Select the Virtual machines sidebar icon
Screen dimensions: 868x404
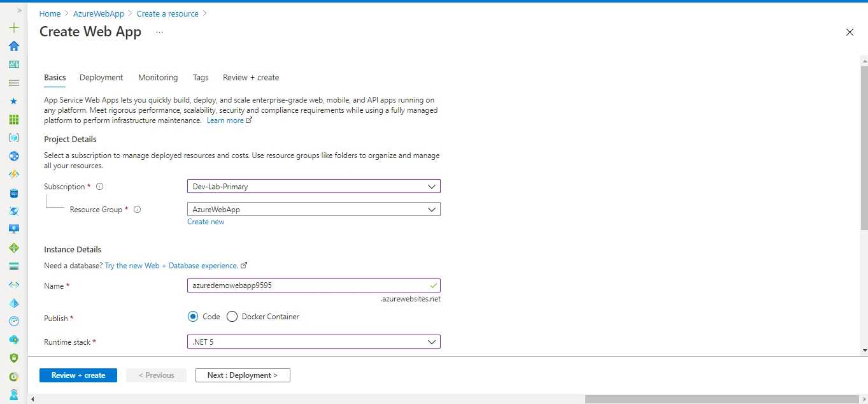13,229
